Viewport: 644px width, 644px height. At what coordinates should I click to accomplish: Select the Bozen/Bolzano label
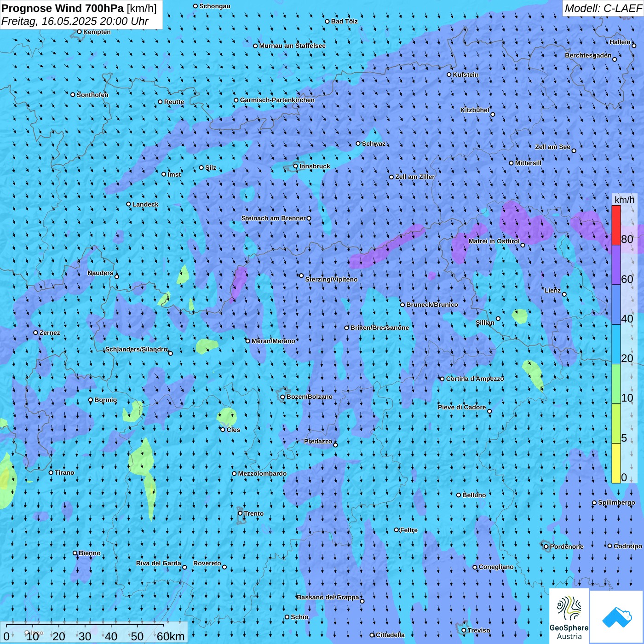pos(310,397)
